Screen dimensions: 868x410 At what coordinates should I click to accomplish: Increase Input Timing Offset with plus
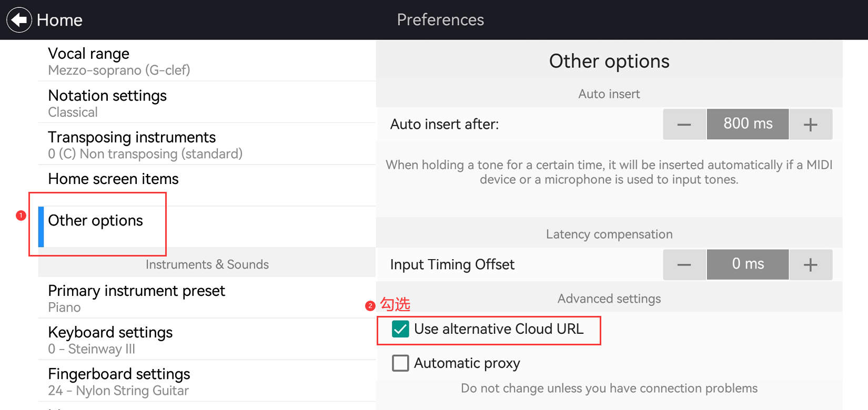coord(810,264)
